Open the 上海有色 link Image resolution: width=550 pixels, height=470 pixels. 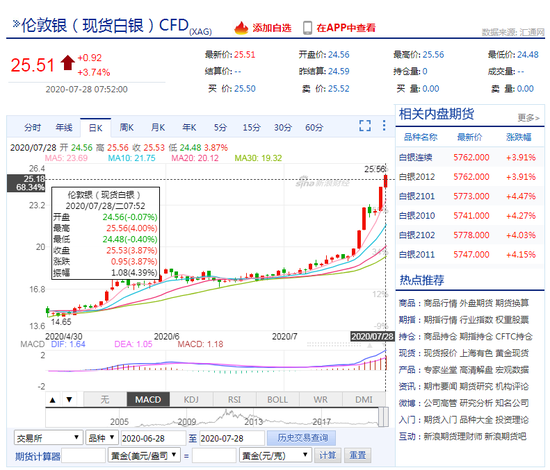(x=476, y=353)
